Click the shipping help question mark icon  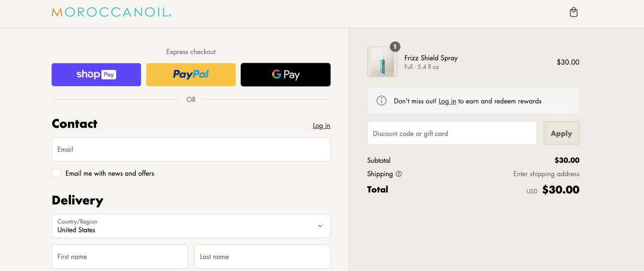tap(399, 174)
